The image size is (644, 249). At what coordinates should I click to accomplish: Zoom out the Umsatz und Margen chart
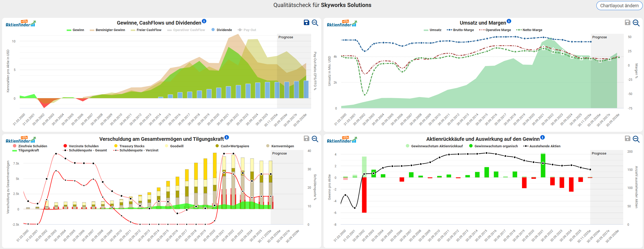click(x=636, y=23)
